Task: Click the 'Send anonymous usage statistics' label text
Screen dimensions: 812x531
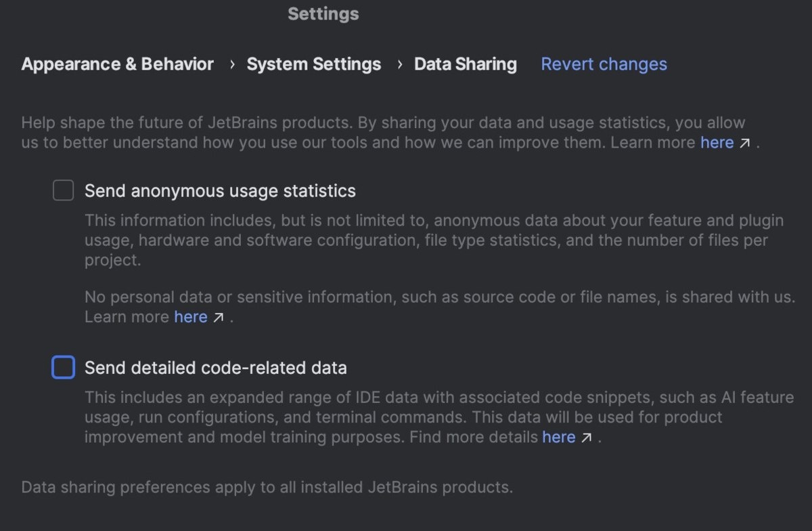Action: coord(220,191)
